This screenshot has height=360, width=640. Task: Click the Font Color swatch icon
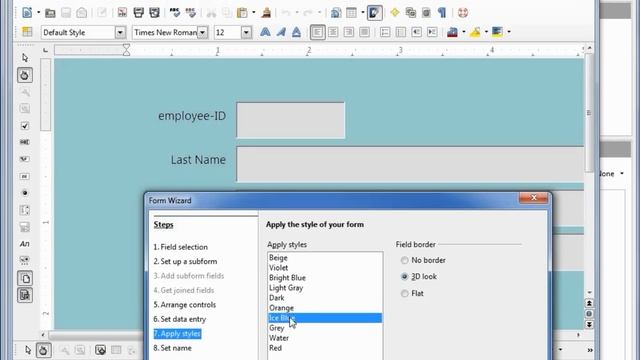click(452, 32)
